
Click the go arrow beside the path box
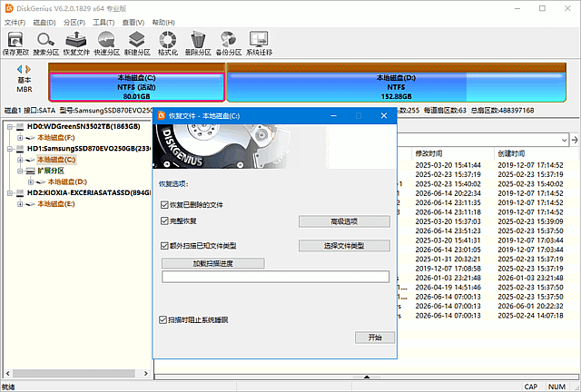(x=575, y=140)
